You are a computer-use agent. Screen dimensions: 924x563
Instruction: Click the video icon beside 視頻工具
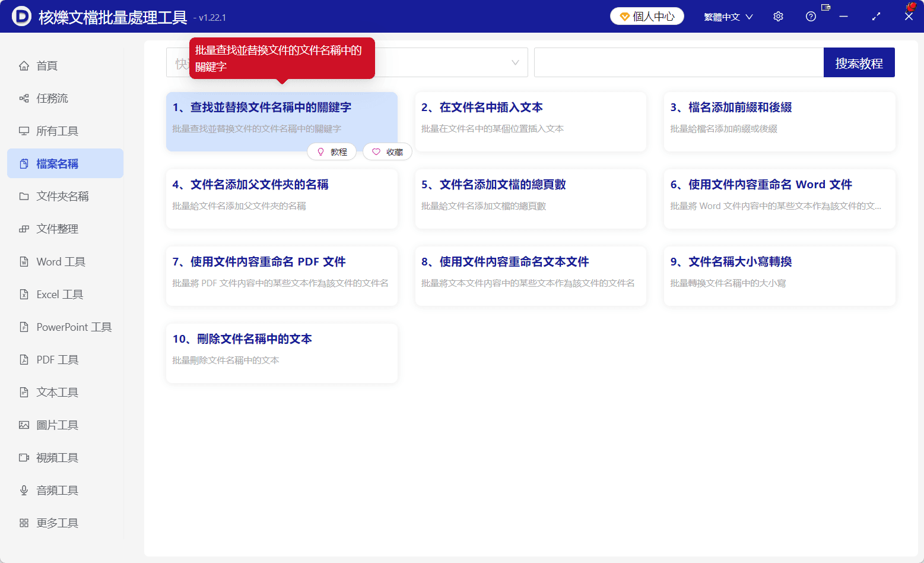(x=24, y=458)
